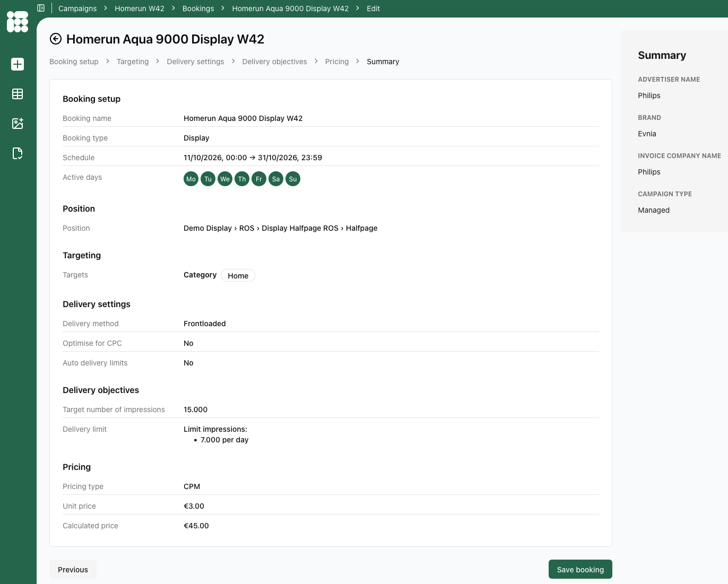Click the Frontloaded delivery method value
Viewport: 728px width, 584px height.
205,324
